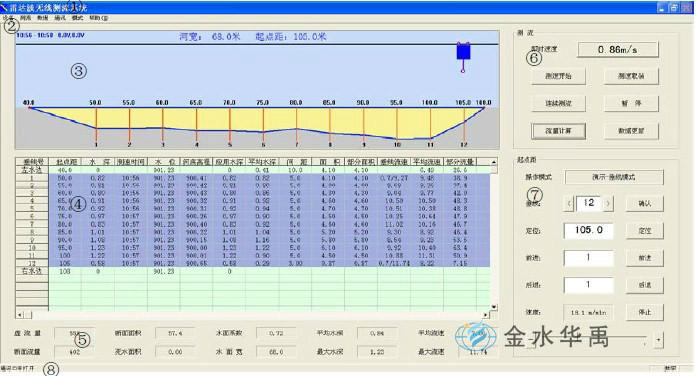The height and width of the screenshot is (376, 696).
Task: Increase the vertical number with the right arrow
Action: [608, 204]
